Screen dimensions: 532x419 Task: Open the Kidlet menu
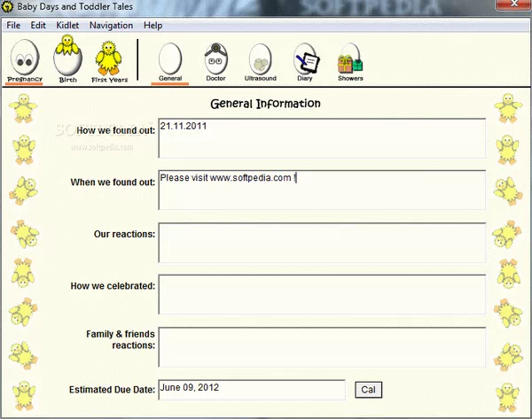67,26
